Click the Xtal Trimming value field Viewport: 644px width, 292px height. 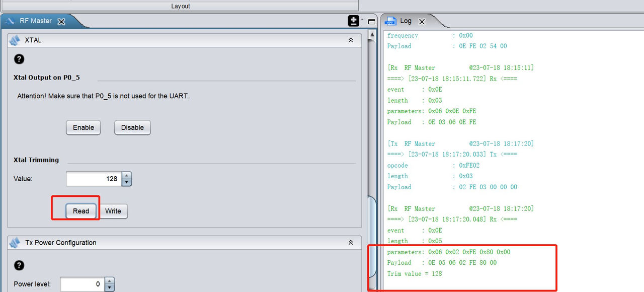[x=94, y=179]
